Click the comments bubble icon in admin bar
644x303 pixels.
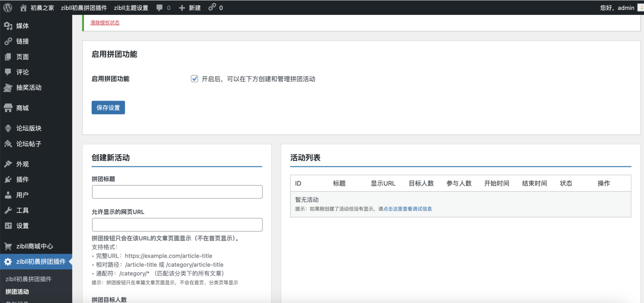160,7
